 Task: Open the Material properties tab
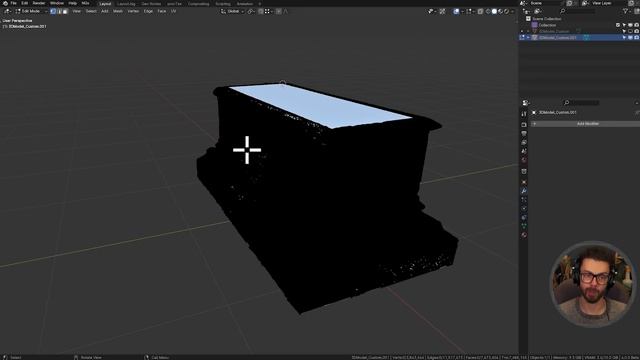point(524,235)
